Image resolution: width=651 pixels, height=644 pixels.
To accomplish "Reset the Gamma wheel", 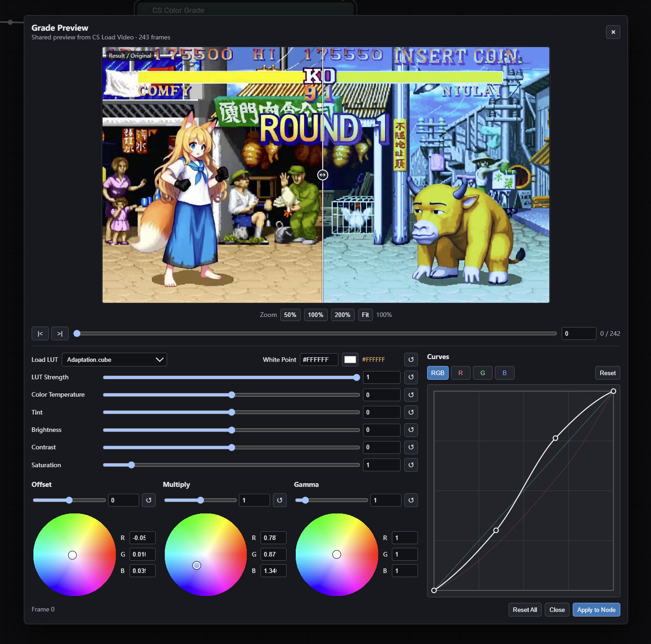I will tap(411, 500).
